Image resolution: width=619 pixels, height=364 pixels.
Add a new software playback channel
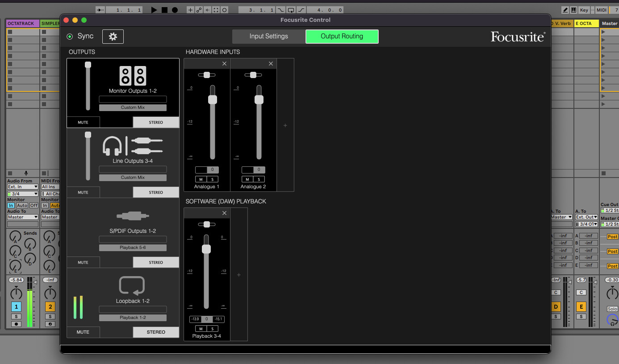pos(238,275)
